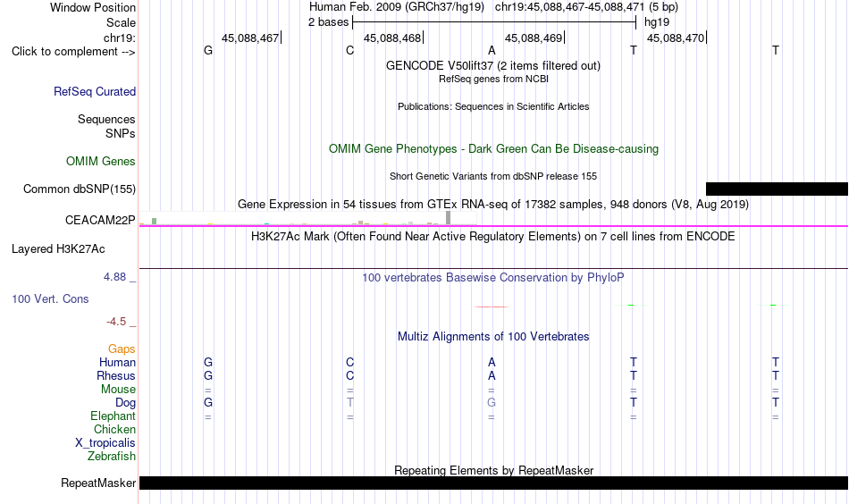This screenshot has height=504, width=849.
Task: Click the Sequences track label
Action: point(106,119)
